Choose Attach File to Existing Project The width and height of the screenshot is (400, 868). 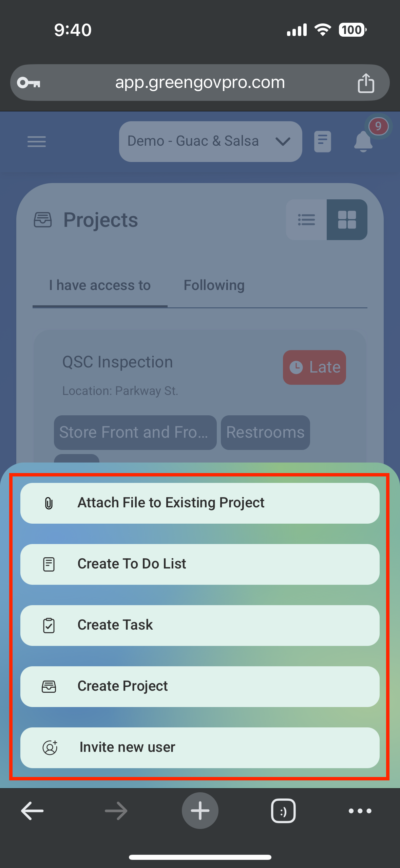[x=200, y=503]
